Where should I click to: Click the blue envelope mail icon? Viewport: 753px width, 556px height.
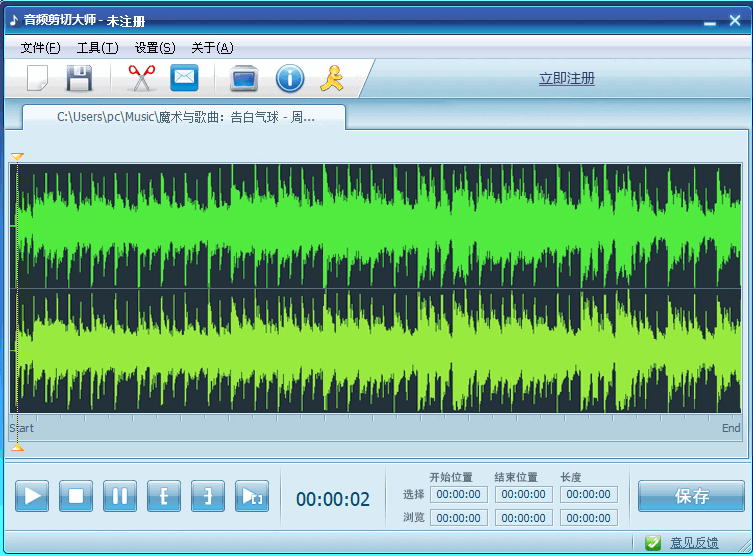(x=184, y=77)
